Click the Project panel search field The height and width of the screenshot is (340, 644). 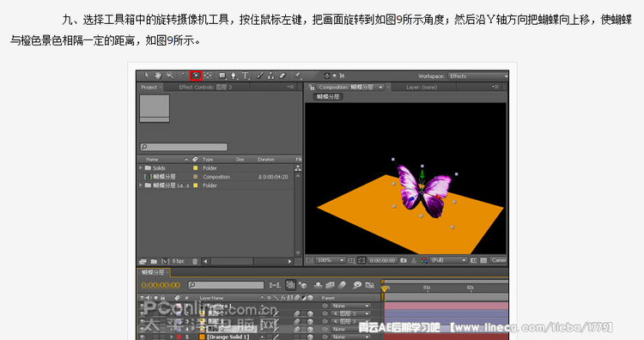(x=184, y=147)
